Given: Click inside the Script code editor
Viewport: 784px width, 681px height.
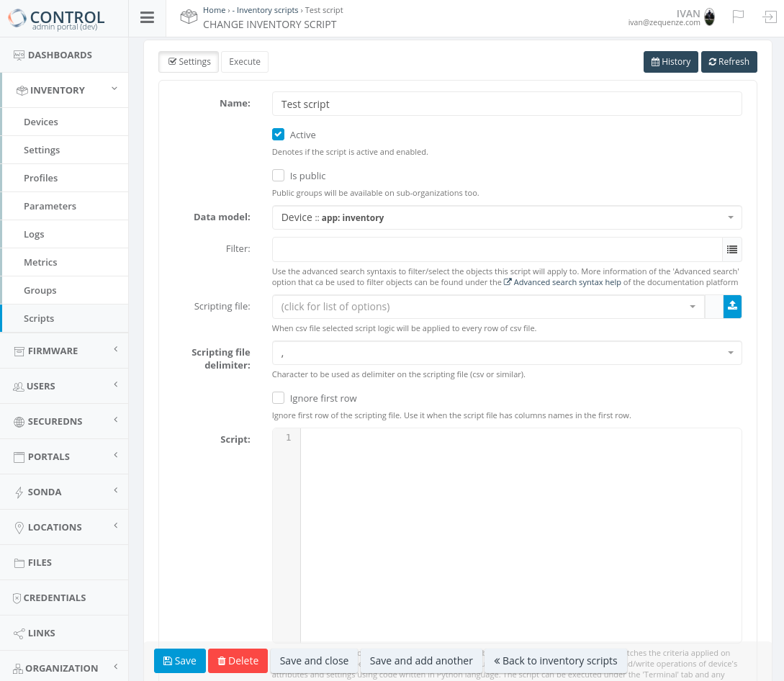Looking at the screenshot, I should click(520, 533).
